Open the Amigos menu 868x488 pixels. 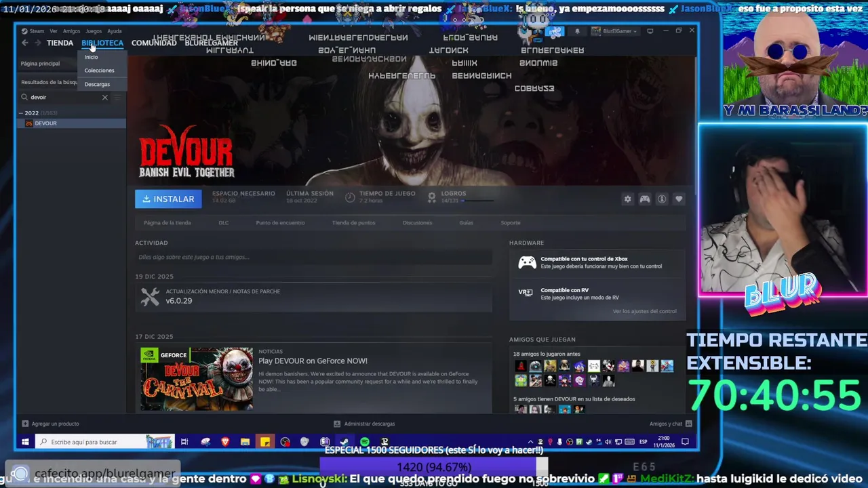pos(71,31)
